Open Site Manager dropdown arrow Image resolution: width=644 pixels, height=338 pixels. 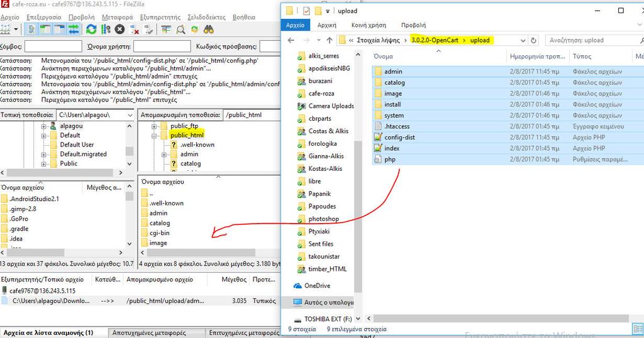coord(16,29)
